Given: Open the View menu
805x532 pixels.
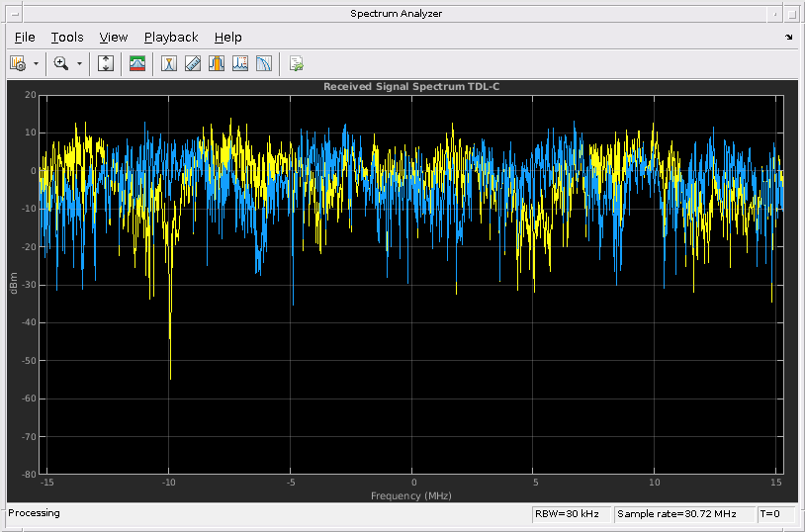Looking at the screenshot, I should [x=114, y=38].
